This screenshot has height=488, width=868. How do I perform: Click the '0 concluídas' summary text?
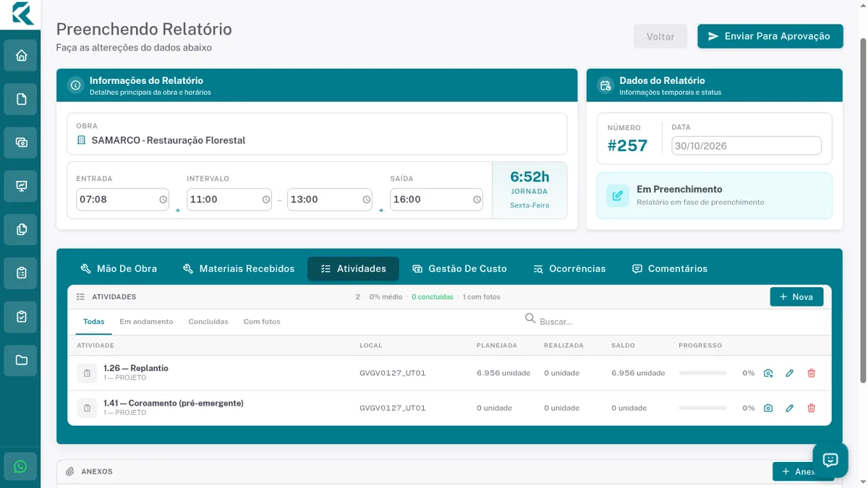point(433,297)
